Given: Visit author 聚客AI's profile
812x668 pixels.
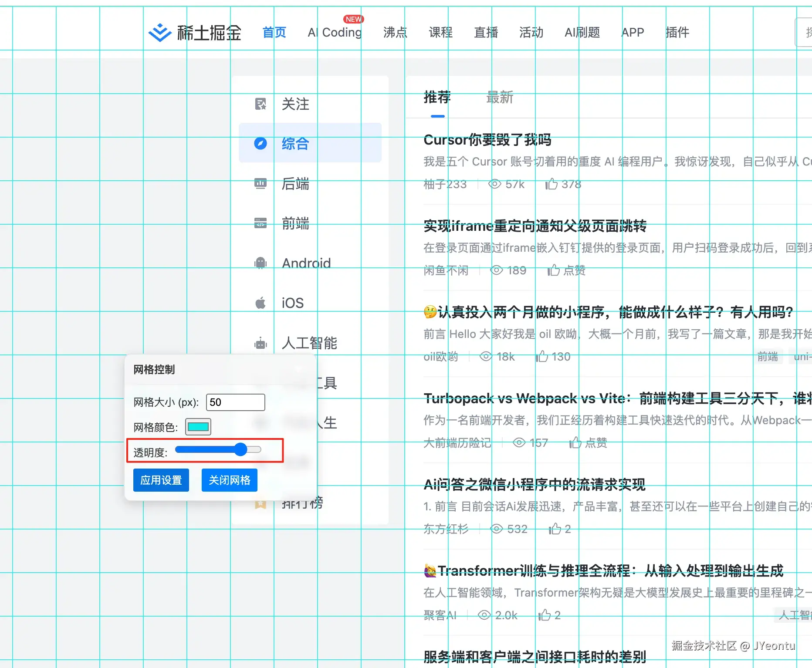Looking at the screenshot, I should 440,615.
